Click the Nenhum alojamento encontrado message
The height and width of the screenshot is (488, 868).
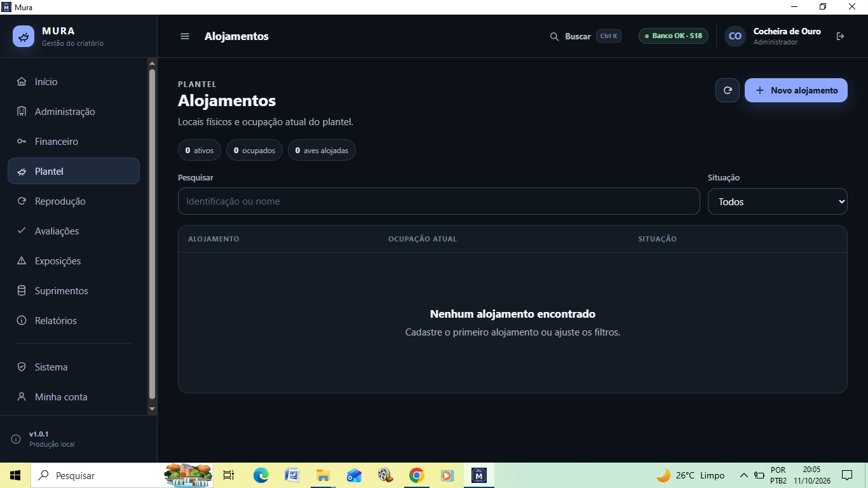tap(513, 314)
